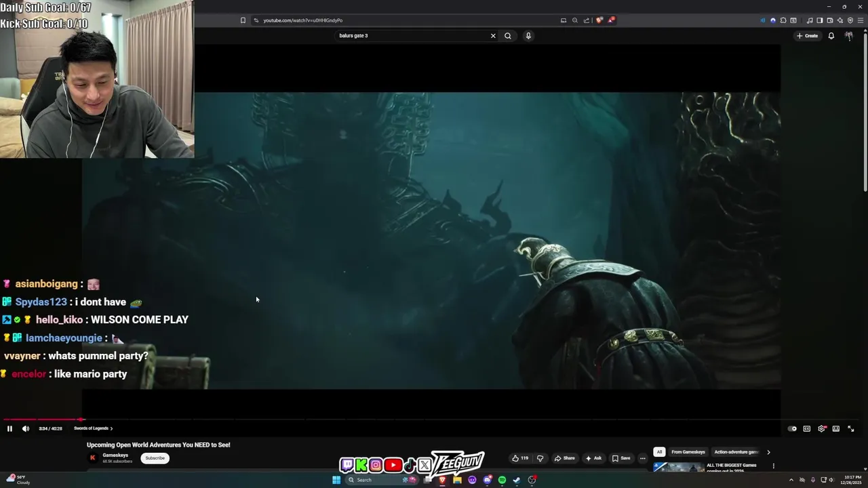Select the 'All' recommendations chip
The height and width of the screenshot is (488, 868).
(x=659, y=452)
